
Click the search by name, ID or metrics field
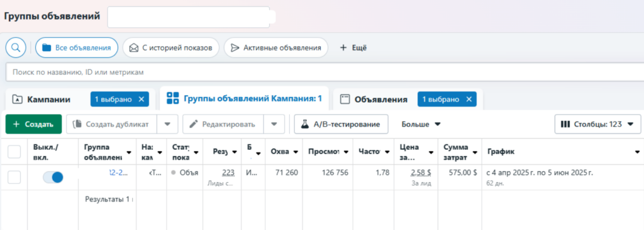point(325,72)
